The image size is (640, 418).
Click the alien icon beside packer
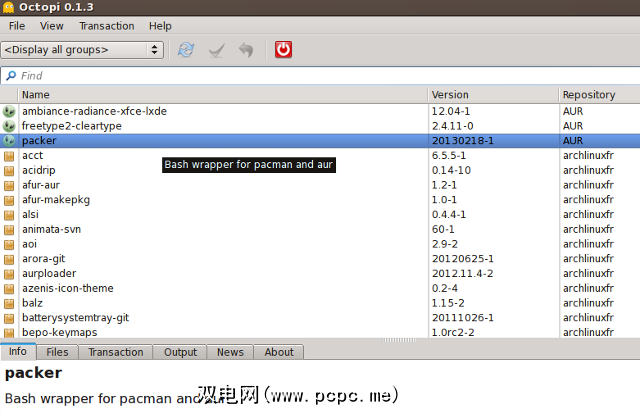click(9, 140)
